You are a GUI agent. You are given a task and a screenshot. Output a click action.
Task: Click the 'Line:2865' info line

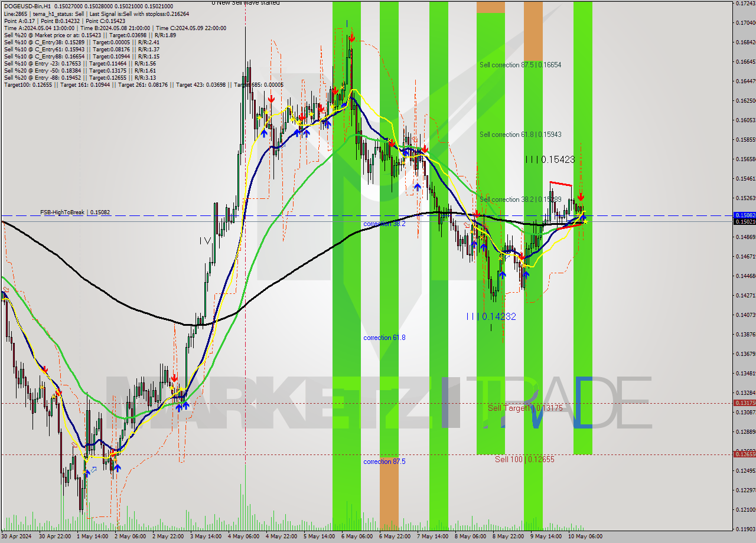[96, 14]
